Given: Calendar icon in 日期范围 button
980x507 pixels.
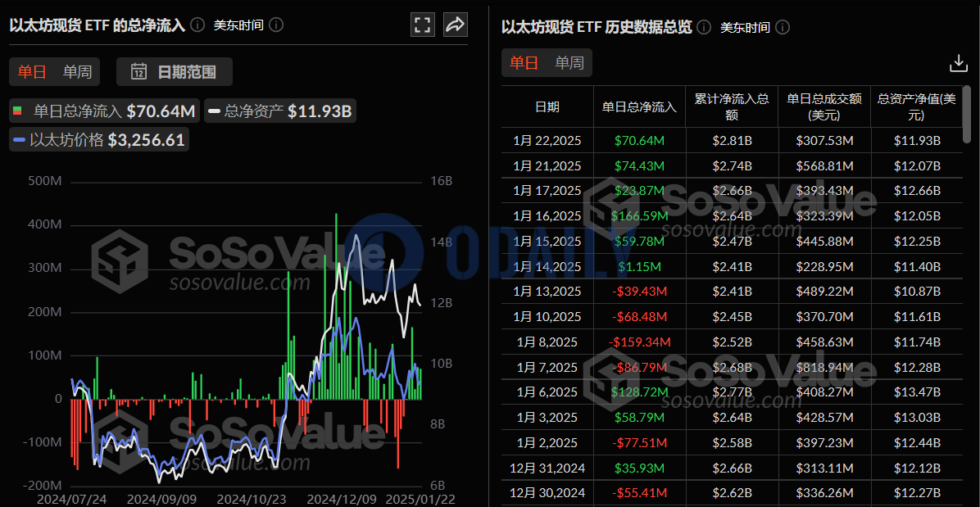Looking at the screenshot, I should click(138, 72).
